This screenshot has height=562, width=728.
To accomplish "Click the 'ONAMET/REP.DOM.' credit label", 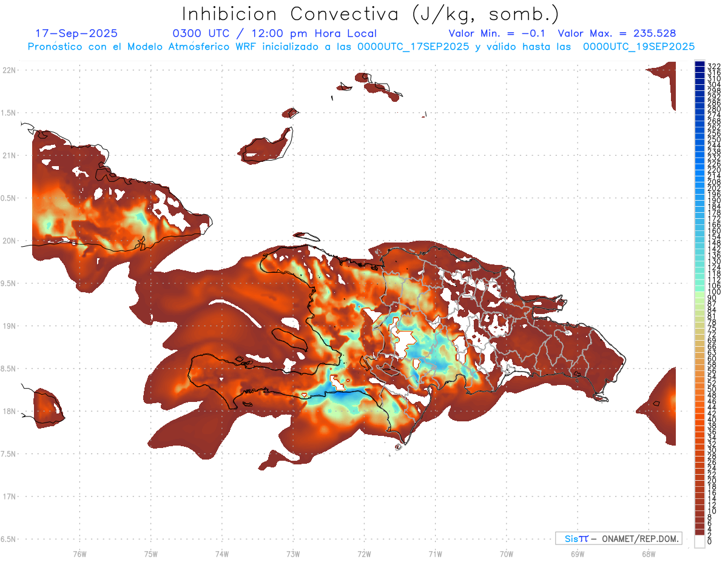I will point(639,538).
